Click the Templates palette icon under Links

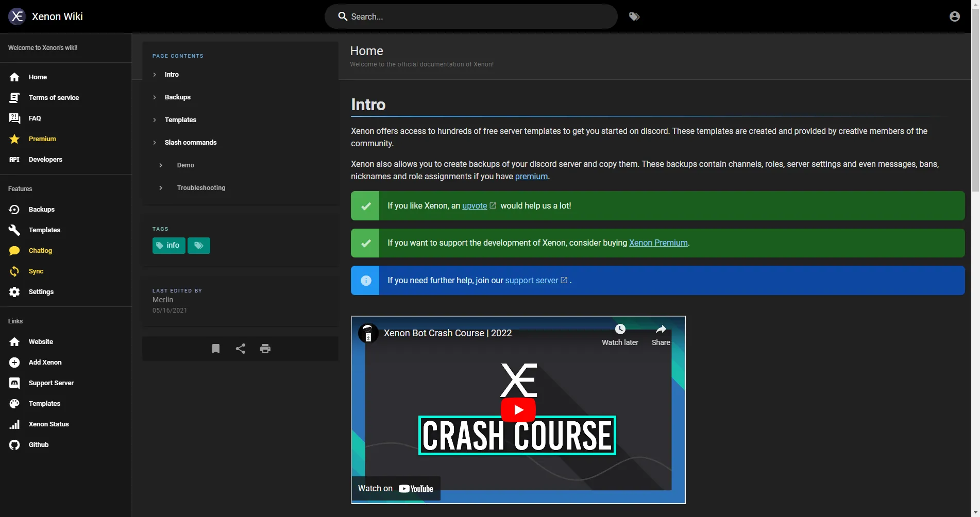click(x=14, y=404)
